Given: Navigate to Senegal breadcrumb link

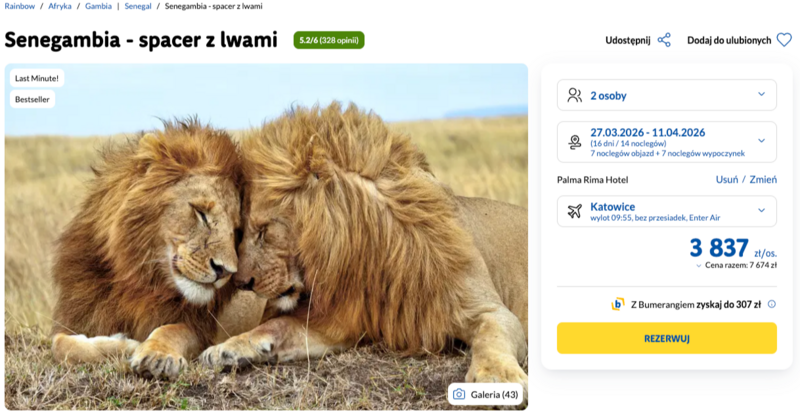Looking at the screenshot, I should click(x=138, y=7).
